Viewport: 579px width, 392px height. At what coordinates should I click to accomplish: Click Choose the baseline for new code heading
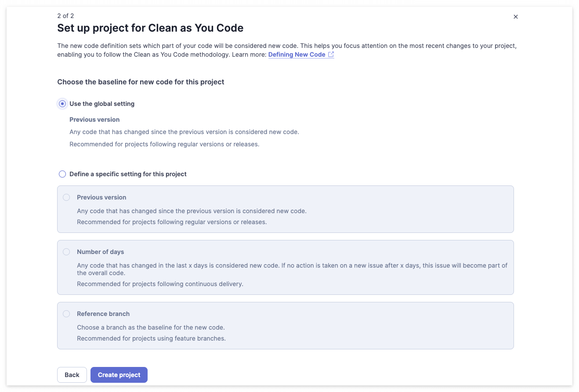click(x=141, y=82)
